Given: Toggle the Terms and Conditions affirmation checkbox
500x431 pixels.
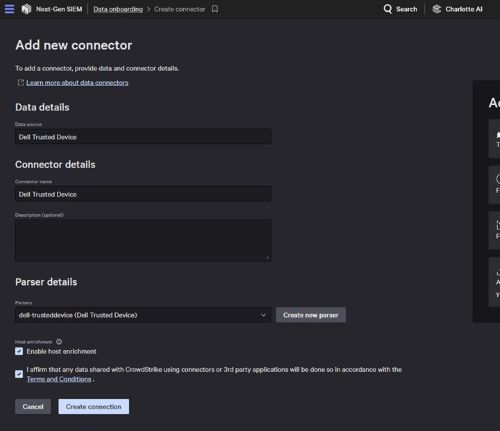Looking at the screenshot, I should pyautogui.click(x=19, y=374).
